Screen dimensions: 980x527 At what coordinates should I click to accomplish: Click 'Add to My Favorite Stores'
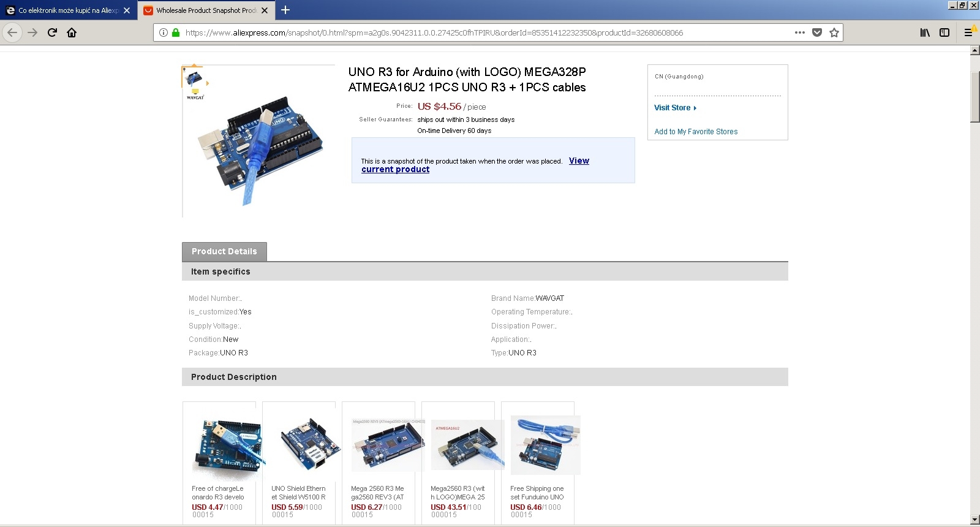pyautogui.click(x=696, y=132)
